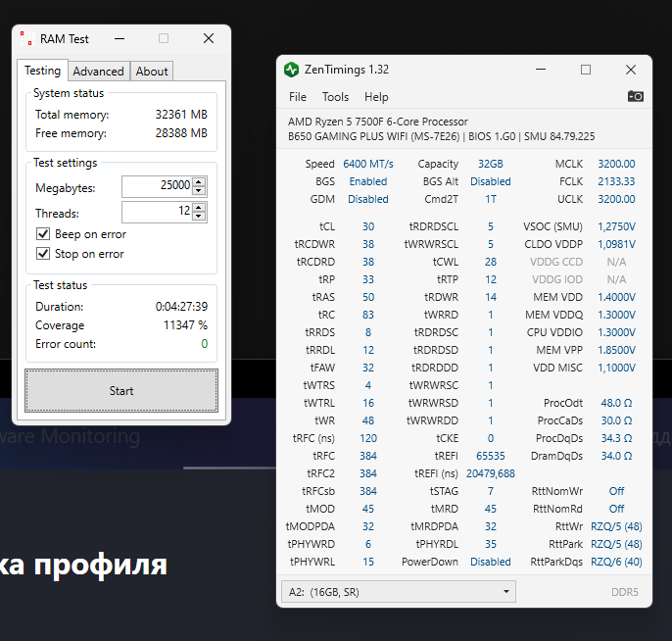Click the tRAS value 50
The height and width of the screenshot is (641, 672).
[368, 297]
